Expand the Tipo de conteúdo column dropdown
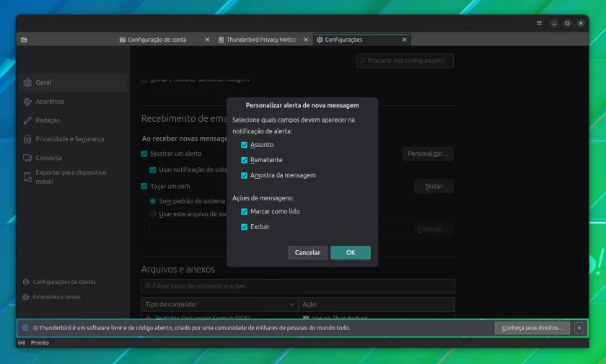 [x=291, y=305]
